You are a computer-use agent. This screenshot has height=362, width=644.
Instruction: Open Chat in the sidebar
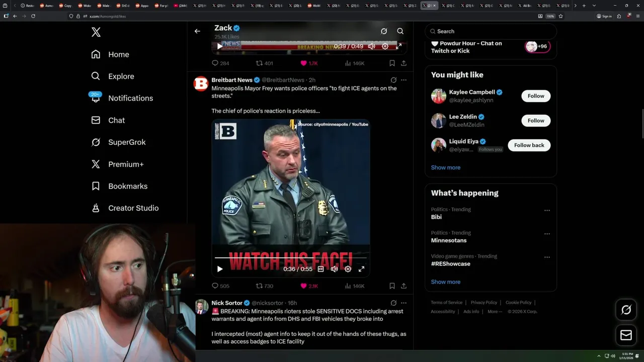tap(108, 120)
